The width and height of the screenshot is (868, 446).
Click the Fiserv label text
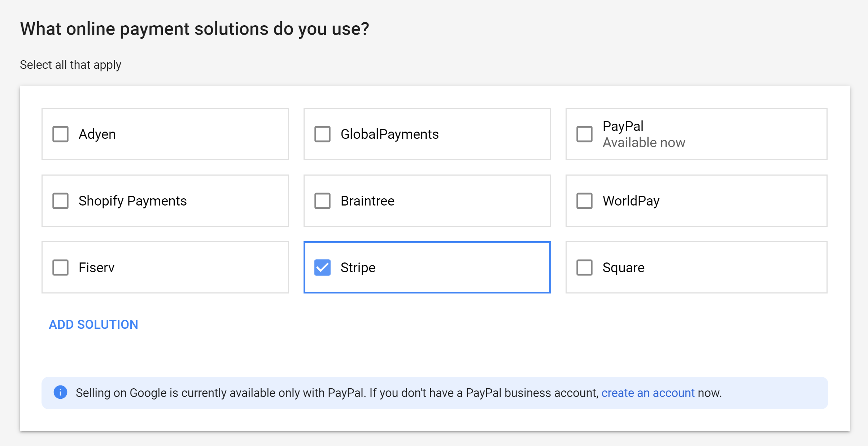tap(96, 268)
